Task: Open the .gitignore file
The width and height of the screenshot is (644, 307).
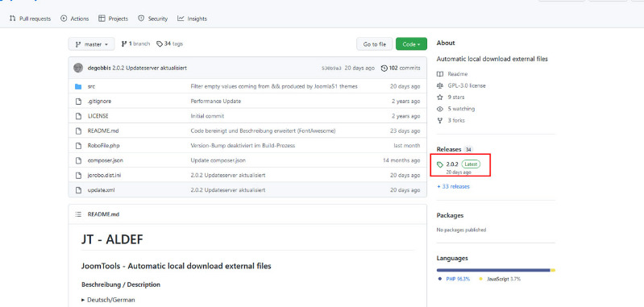Action: point(99,102)
